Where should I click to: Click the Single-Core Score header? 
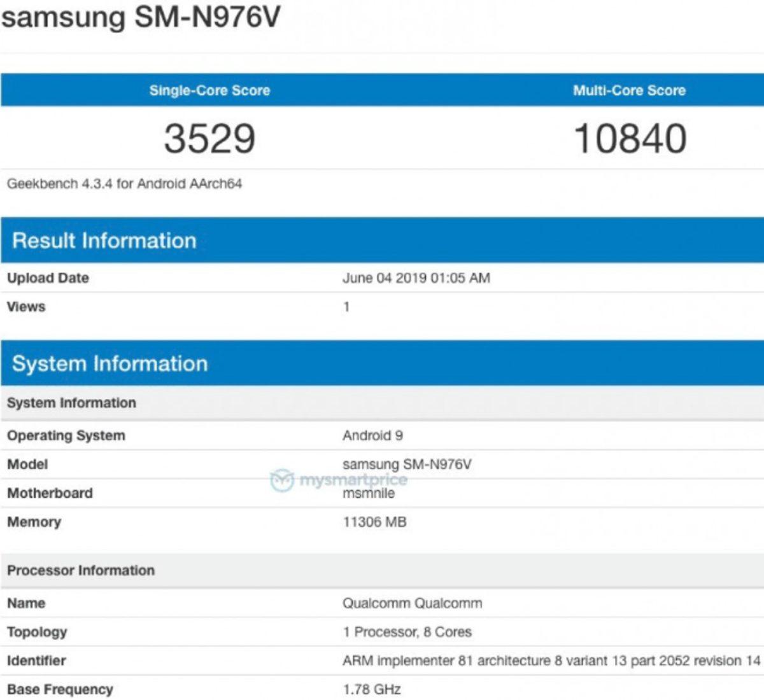point(210,90)
